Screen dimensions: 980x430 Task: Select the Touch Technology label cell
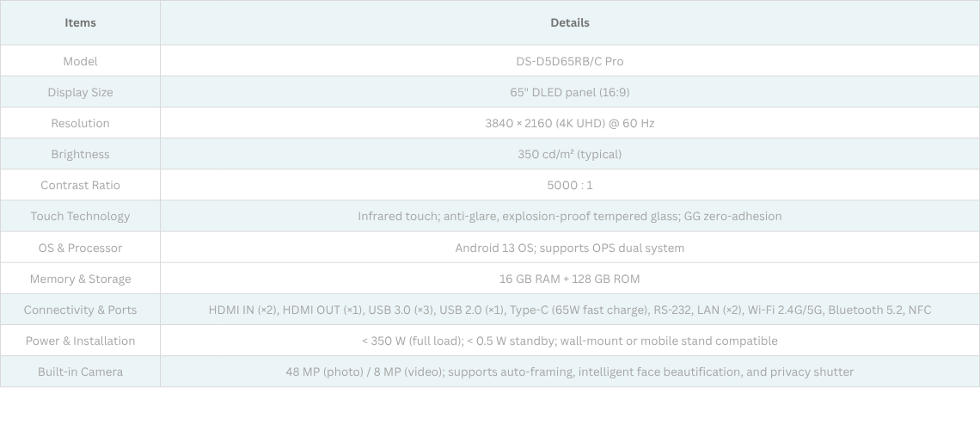[80, 216]
